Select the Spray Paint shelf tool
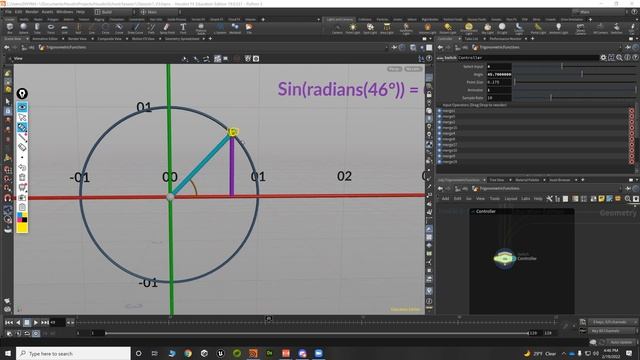The height and width of the screenshot is (360, 640). tap(167, 29)
